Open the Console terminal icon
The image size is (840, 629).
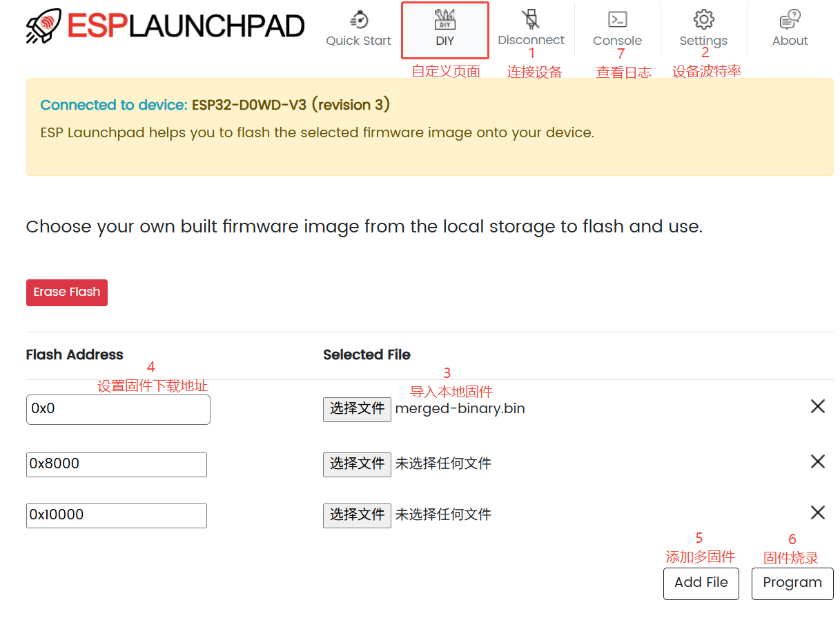pyautogui.click(x=617, y=19)
